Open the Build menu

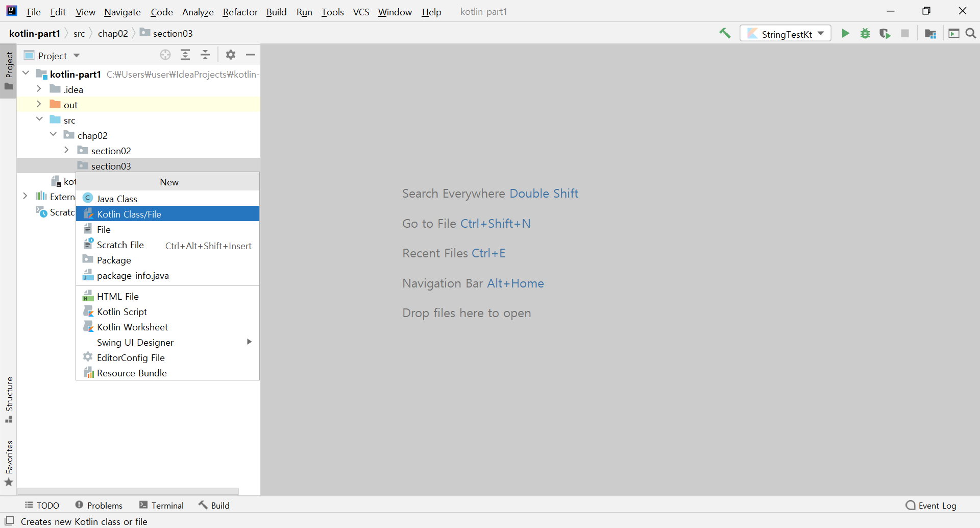277,12
